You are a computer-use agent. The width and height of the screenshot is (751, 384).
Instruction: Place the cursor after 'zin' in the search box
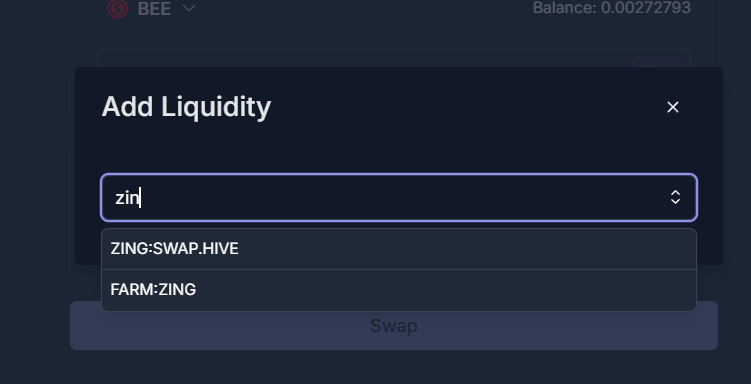coord(140,198)
